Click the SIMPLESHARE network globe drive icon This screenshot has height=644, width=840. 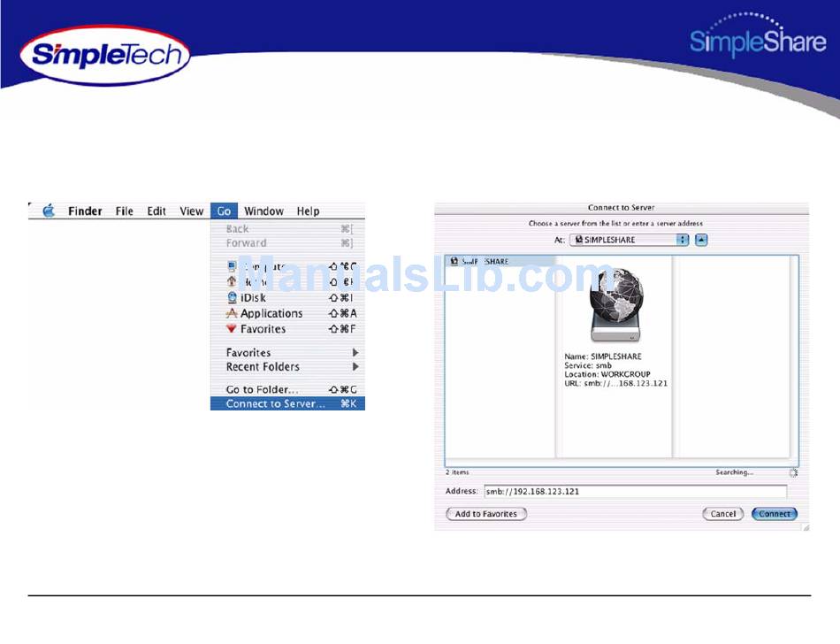[x=615, y=305]
